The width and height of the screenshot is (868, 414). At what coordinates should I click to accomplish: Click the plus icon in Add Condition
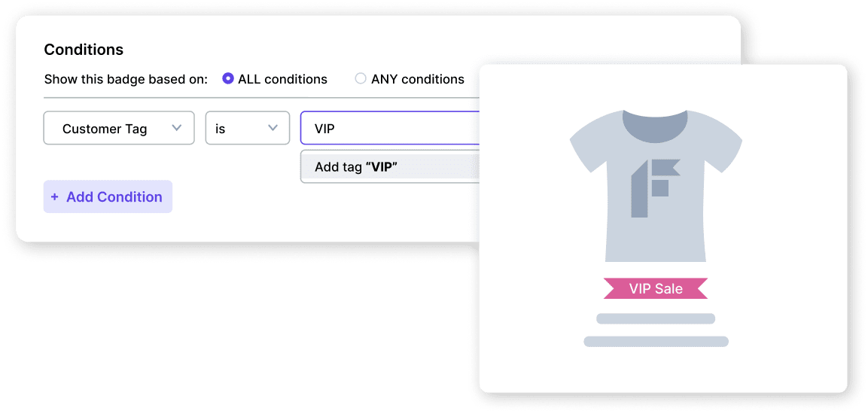[x=54, y=197]
